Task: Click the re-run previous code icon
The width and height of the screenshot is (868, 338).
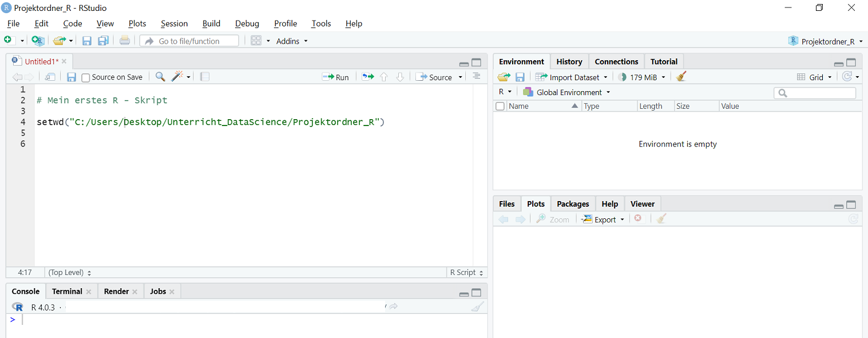Action: (x=367, y=77)
